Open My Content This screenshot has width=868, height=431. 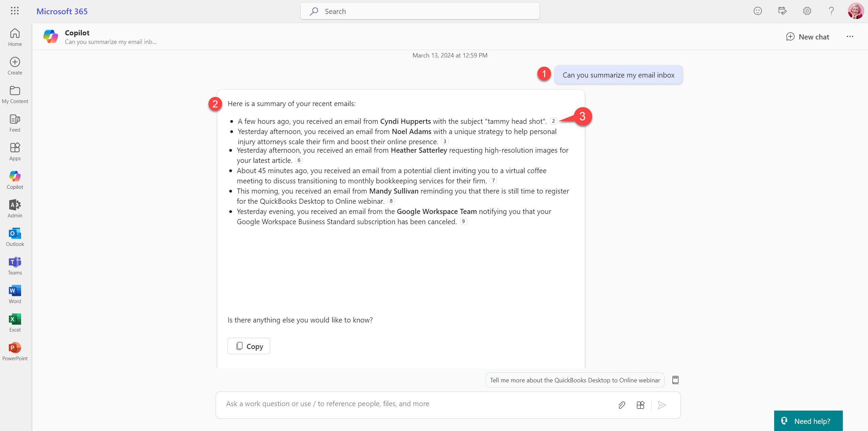[x=15, y=94]
